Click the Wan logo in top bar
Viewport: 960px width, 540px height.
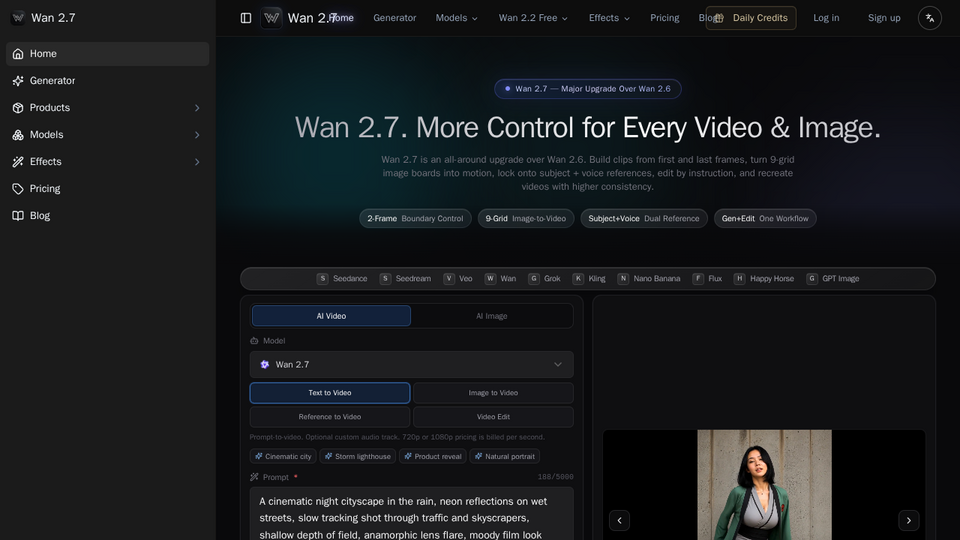click(271, 18)
